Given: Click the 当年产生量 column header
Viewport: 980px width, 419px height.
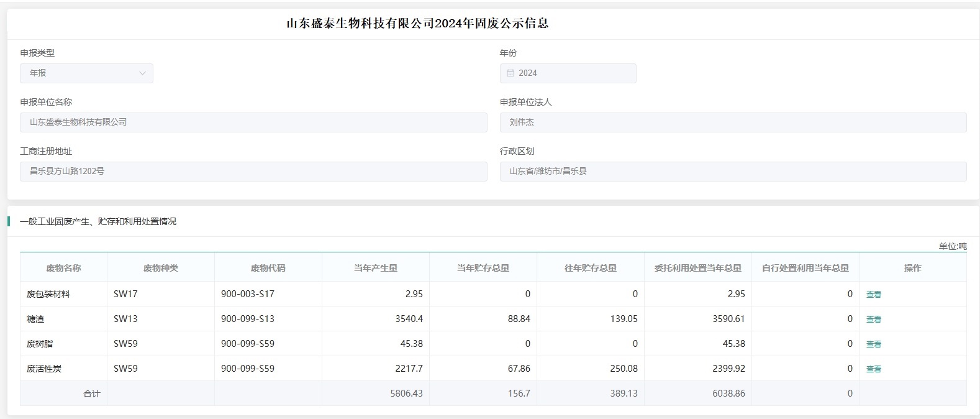Looking at the screenshot, I should coord(376,268).
